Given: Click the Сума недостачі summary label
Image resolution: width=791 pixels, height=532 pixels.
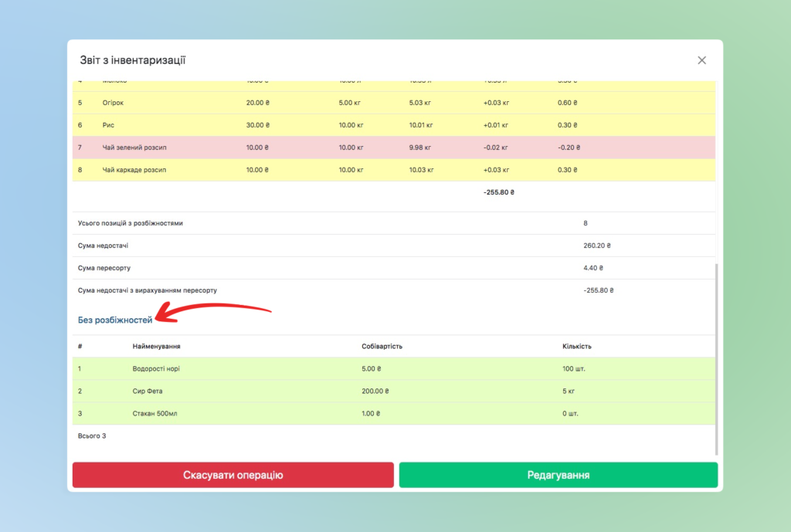Looking at the screenshot, I should click(x=104, y=246).
